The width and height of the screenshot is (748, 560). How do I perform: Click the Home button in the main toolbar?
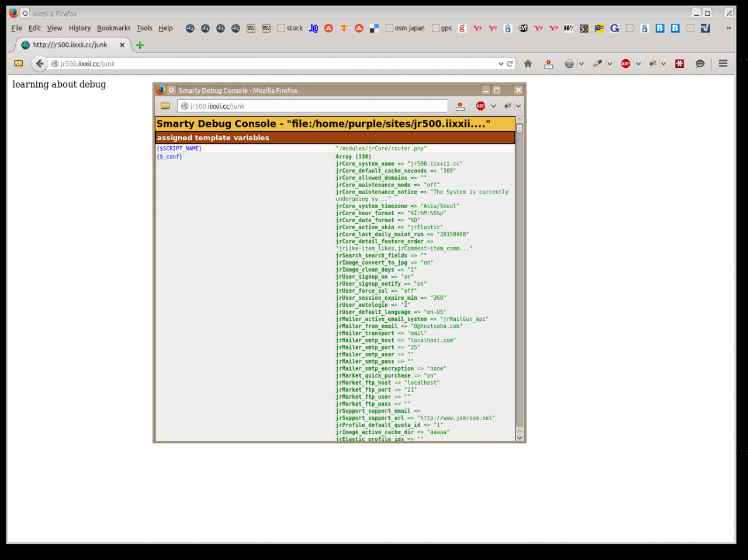528,64
